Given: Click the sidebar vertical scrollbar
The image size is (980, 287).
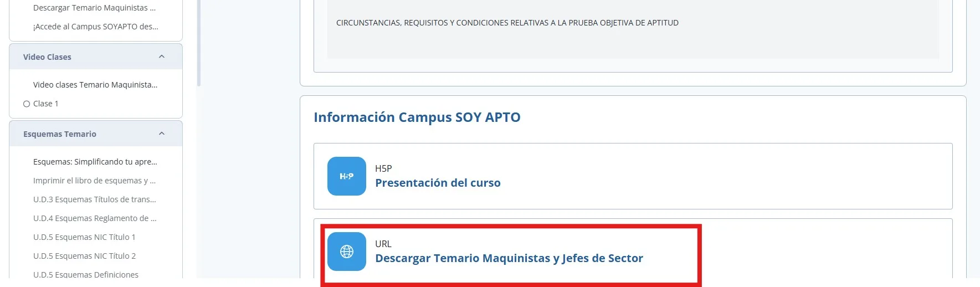Looking at the screenshot, I should [199, 43].
